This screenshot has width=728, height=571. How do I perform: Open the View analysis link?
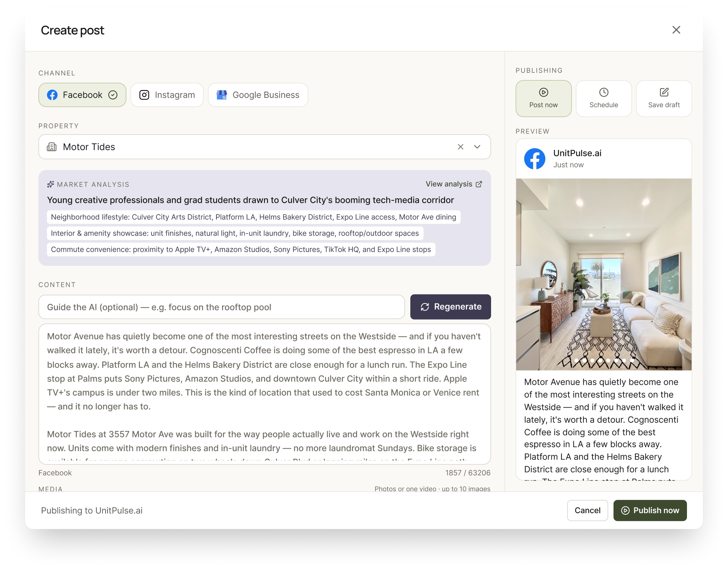(453, 184)
